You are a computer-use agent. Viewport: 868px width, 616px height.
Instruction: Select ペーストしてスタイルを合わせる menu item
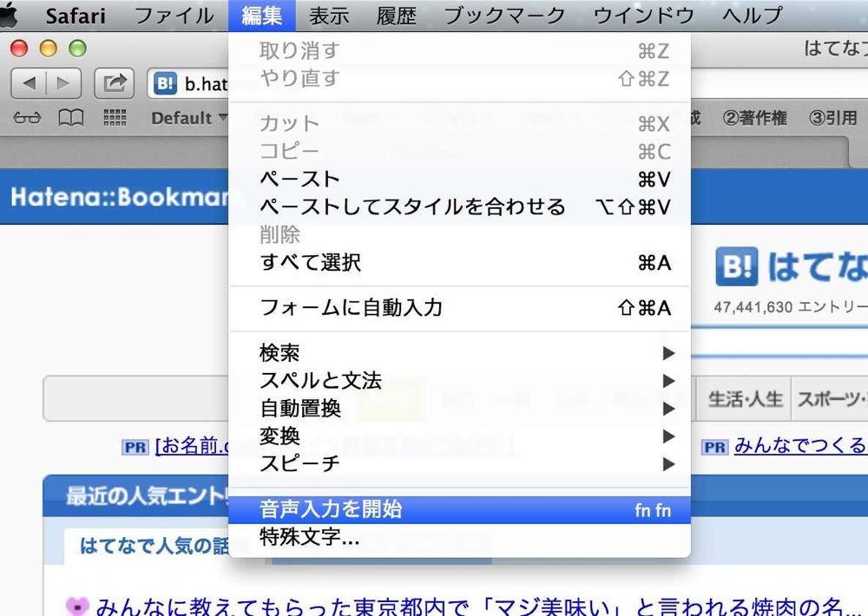[459, 206]
